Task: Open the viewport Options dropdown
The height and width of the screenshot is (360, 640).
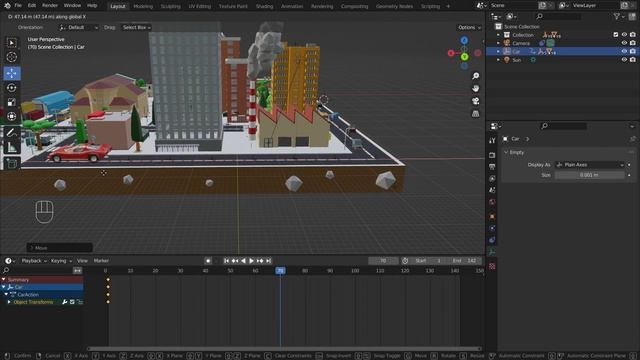Action: 469,27
